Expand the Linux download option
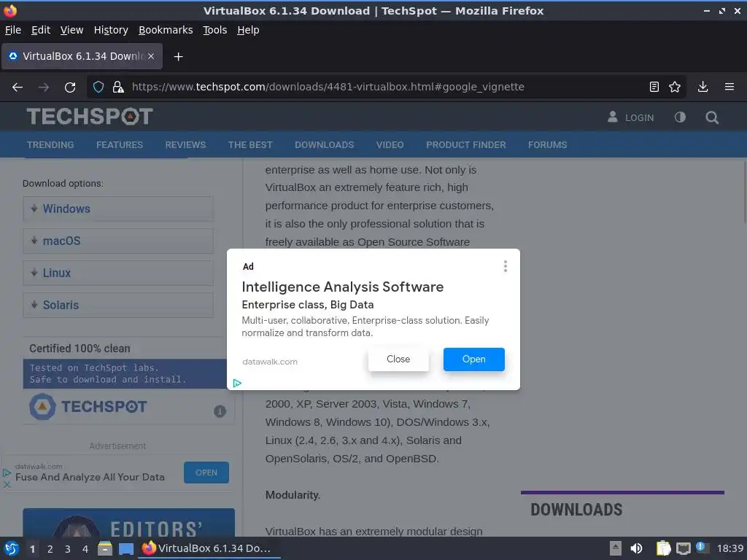 (118, 273)
